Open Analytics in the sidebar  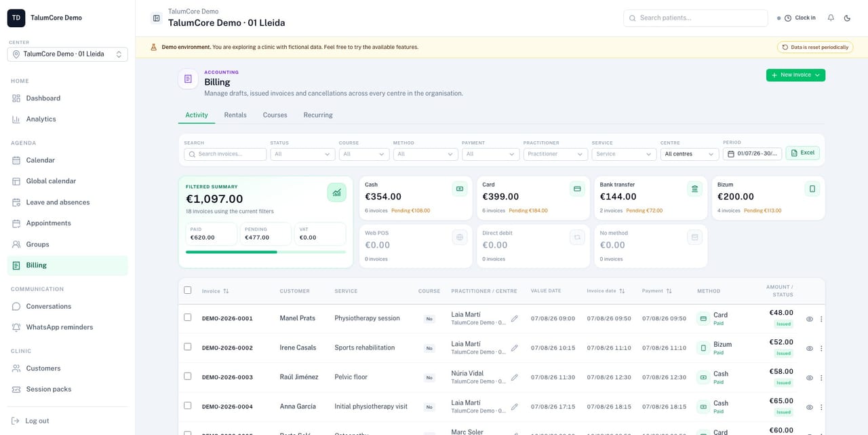click(x=68, y=119)
